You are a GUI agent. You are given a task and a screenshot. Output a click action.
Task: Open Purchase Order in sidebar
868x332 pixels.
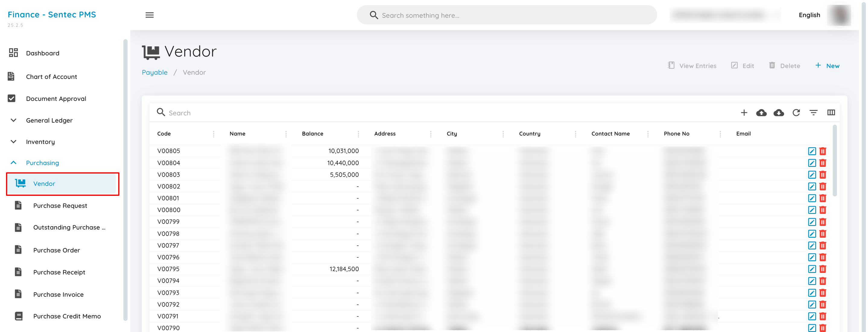[x=56, y=250]
